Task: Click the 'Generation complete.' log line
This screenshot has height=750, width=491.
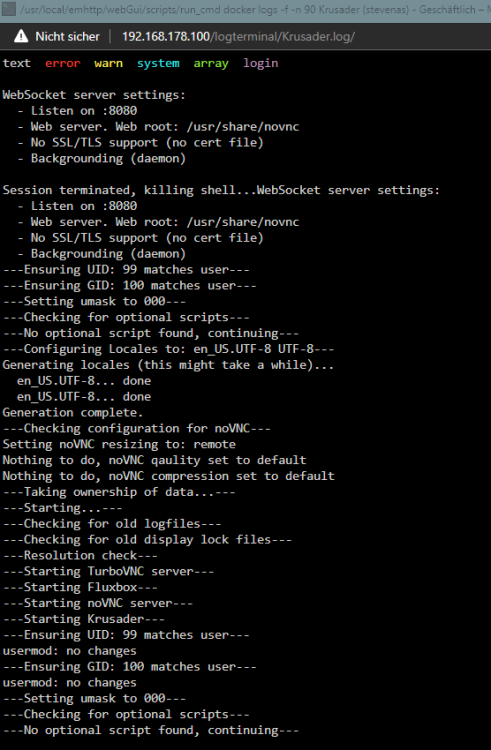Action: [73, 412]
